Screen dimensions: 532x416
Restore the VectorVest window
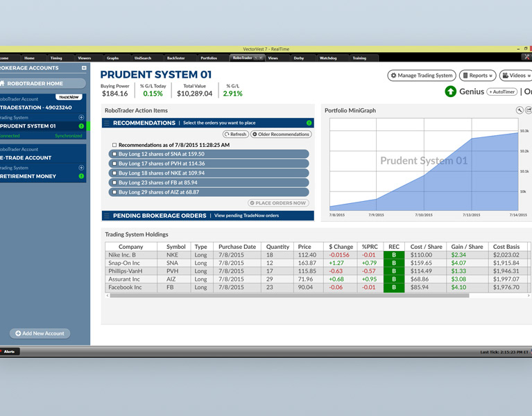tap(526, 49)
